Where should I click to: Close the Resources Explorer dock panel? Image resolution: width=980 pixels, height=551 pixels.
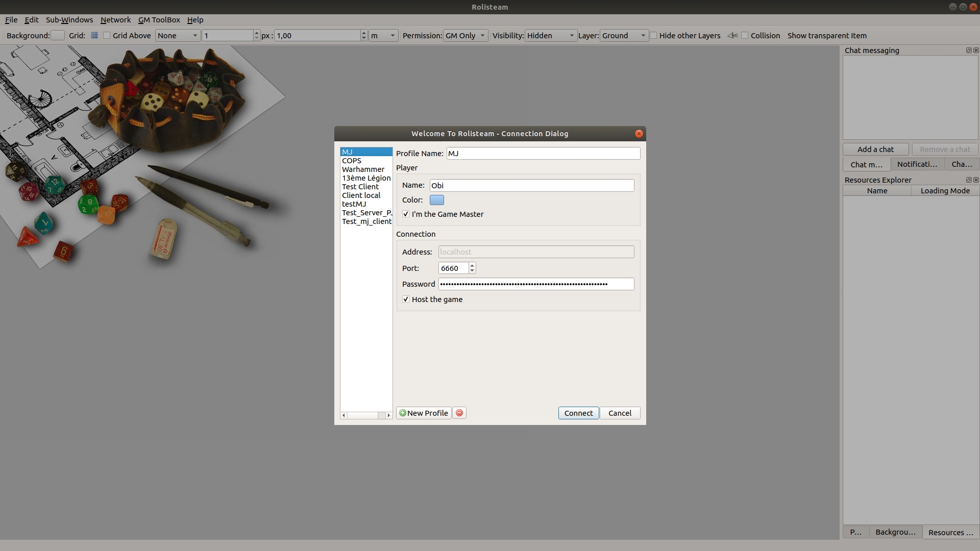click(x=976, y=180)
